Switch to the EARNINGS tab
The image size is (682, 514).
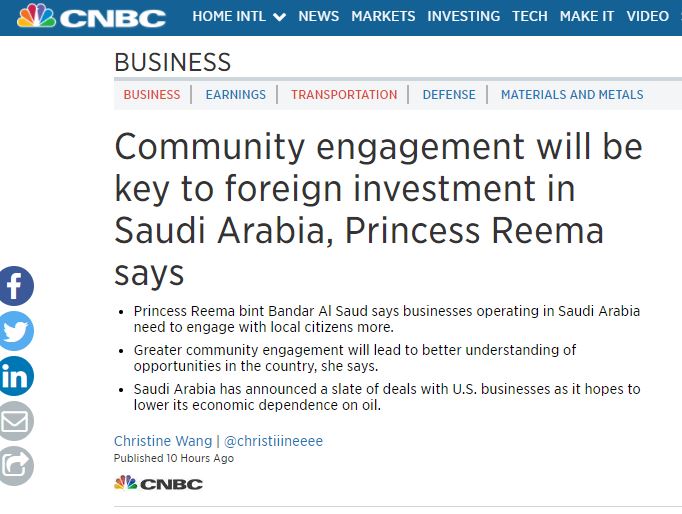coord(236,94)
